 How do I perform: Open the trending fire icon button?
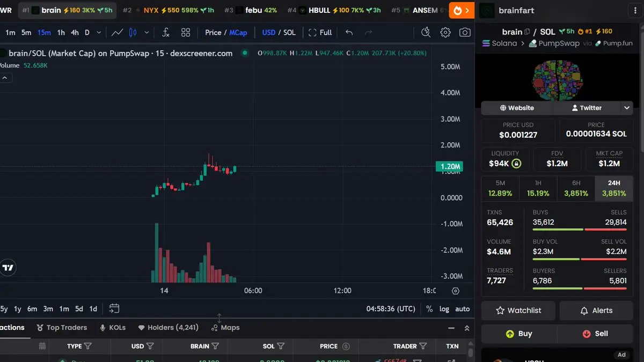(462, 10)
